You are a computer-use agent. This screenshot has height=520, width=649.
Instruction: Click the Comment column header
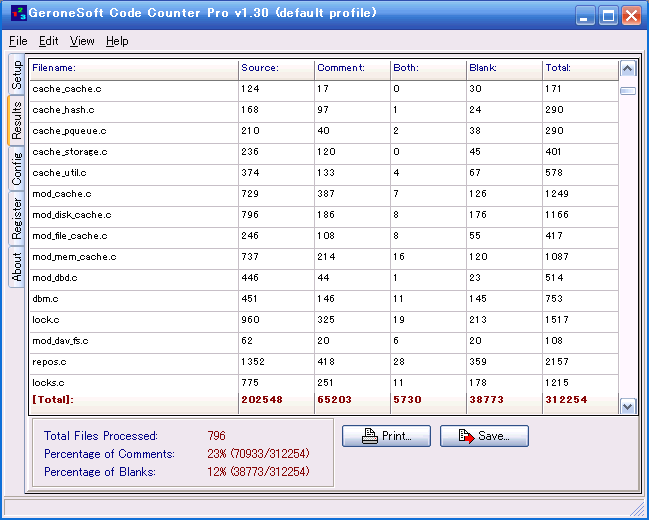point(350,68)
